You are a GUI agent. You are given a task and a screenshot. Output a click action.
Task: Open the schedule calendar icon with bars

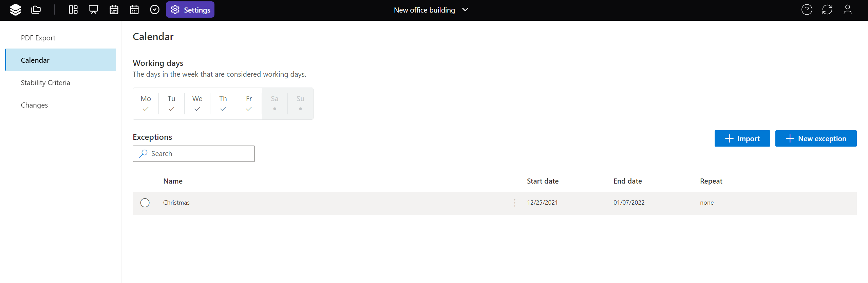tap(114, 10)
